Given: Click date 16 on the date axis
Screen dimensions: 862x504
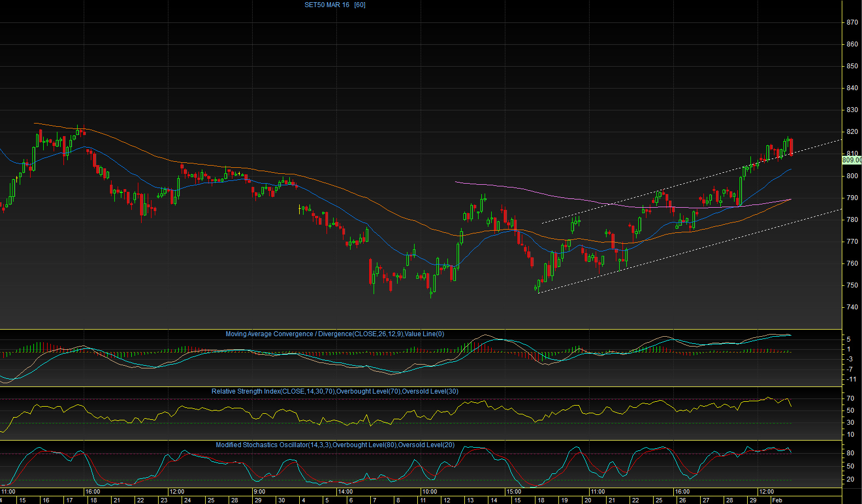Looking at the screenshot, I should [x=46, y=500].
